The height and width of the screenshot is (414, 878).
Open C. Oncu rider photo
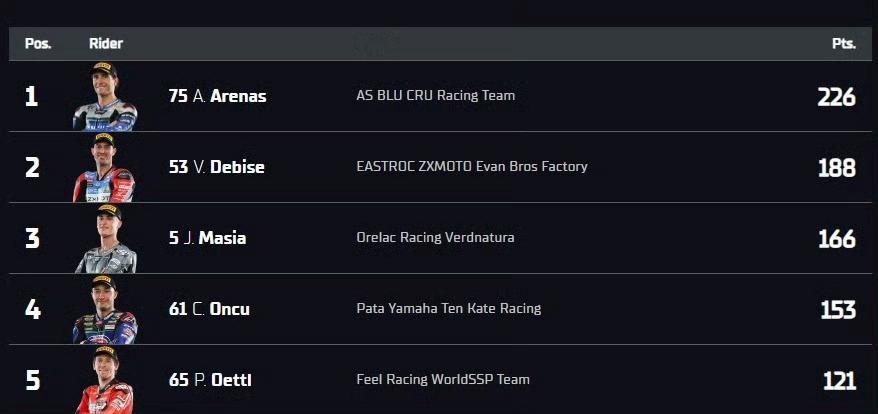[105, 310]
